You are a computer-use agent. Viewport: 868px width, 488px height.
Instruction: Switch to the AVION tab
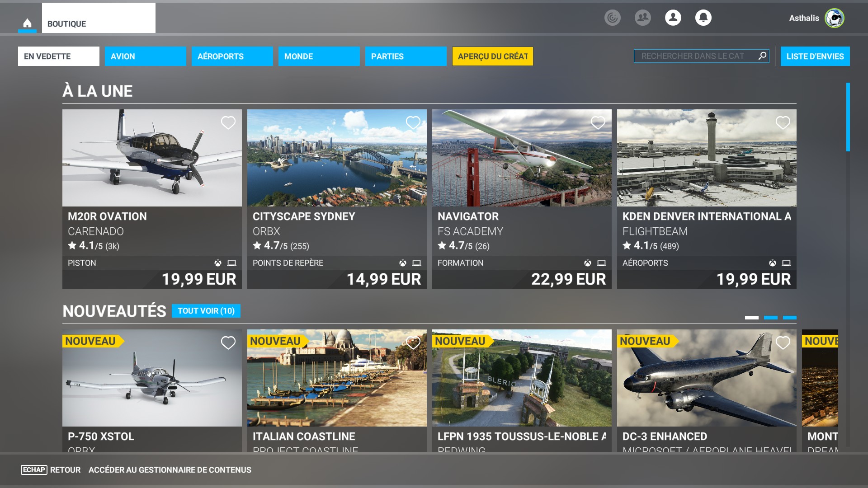point(145,56)
